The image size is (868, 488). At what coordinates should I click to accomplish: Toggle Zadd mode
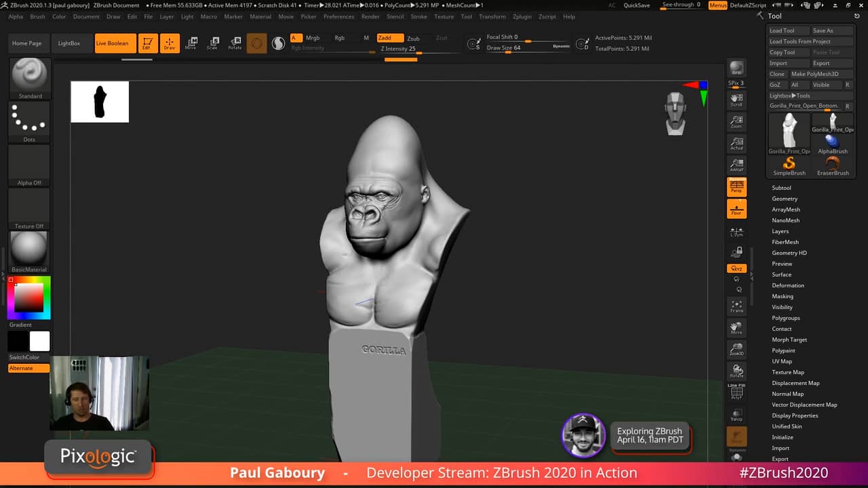391,38
